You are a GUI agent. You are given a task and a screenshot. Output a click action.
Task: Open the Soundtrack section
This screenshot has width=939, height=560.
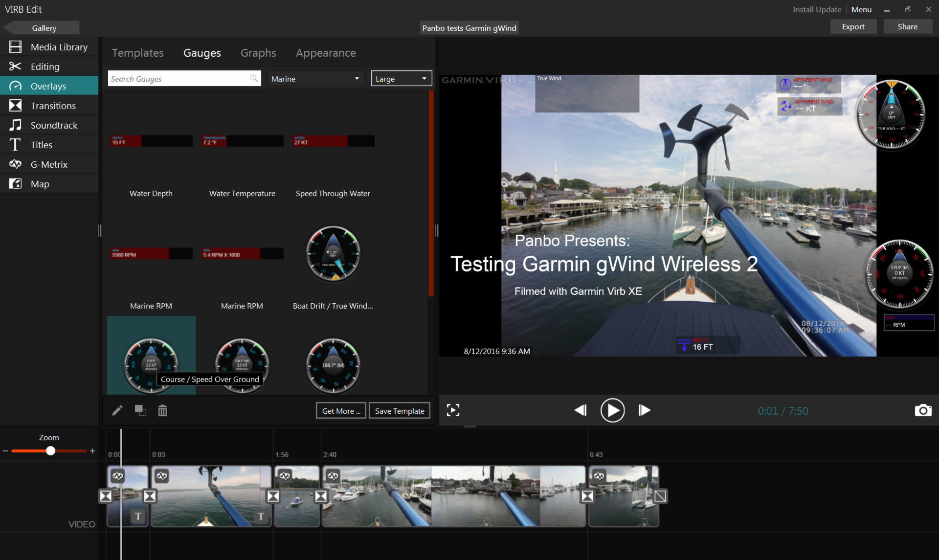click(x=49, y=125)
